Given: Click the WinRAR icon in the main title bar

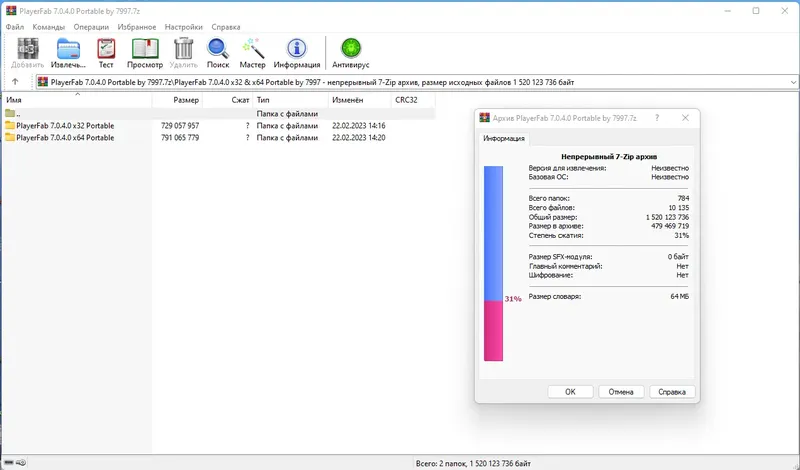Looking at the screenshot, I should [11, 11].
